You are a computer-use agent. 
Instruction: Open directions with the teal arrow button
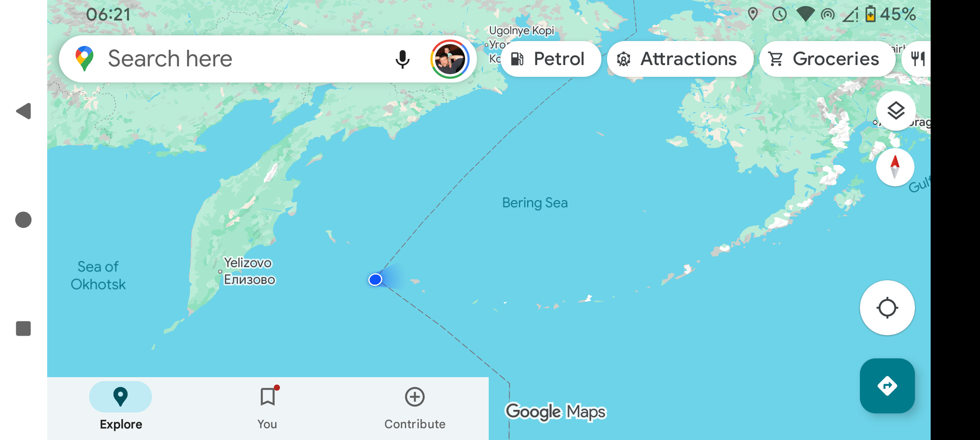click(x=887, y=386)
